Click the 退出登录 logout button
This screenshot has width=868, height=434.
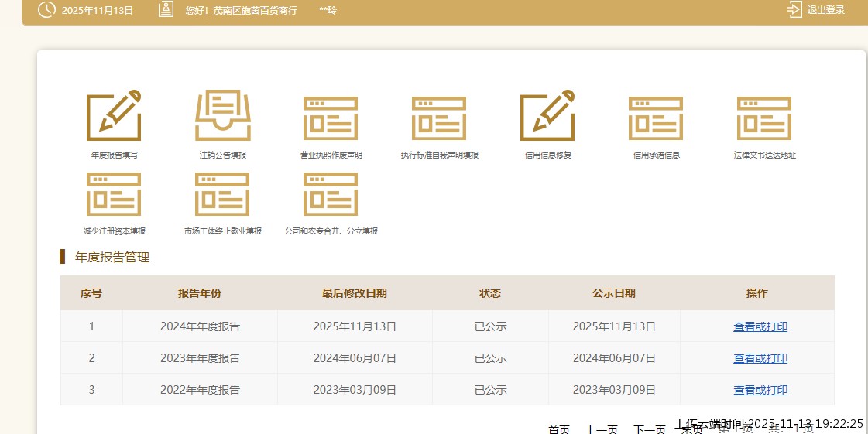pyautogui.click(x=817, y=10)
